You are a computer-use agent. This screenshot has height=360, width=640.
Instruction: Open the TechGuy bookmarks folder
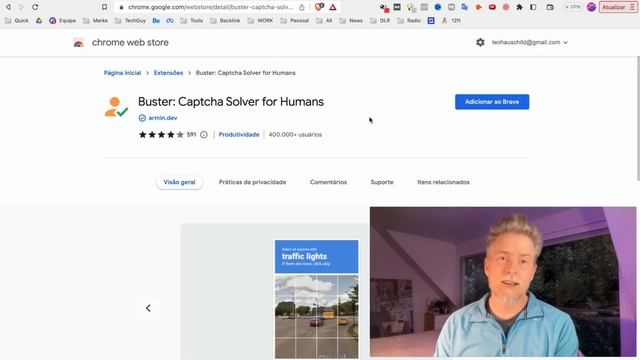[x=130, y=20]
